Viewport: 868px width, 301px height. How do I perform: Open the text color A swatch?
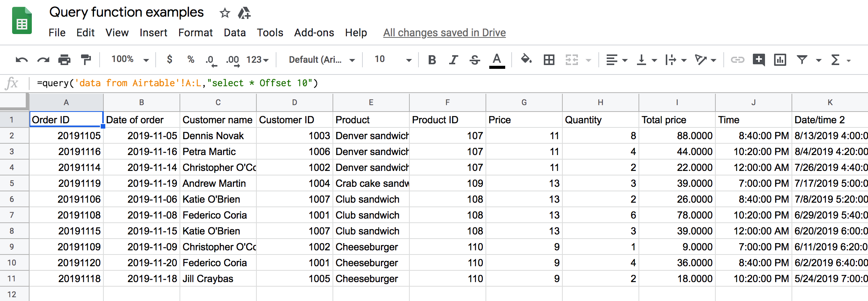(497, 61)
